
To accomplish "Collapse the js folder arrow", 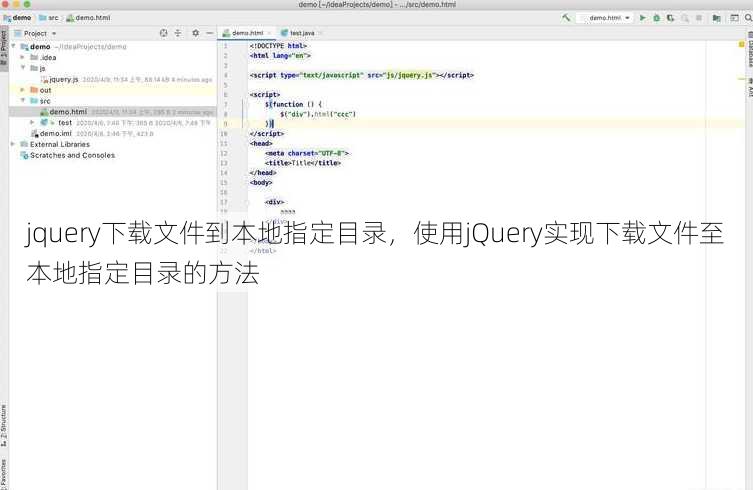I will (x=23, y=68).
